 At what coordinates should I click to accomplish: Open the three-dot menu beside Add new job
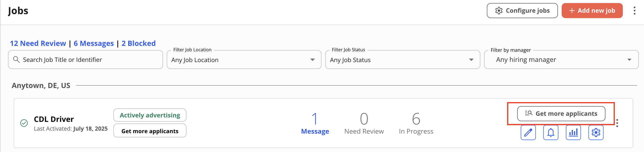[x=635, y=11]
